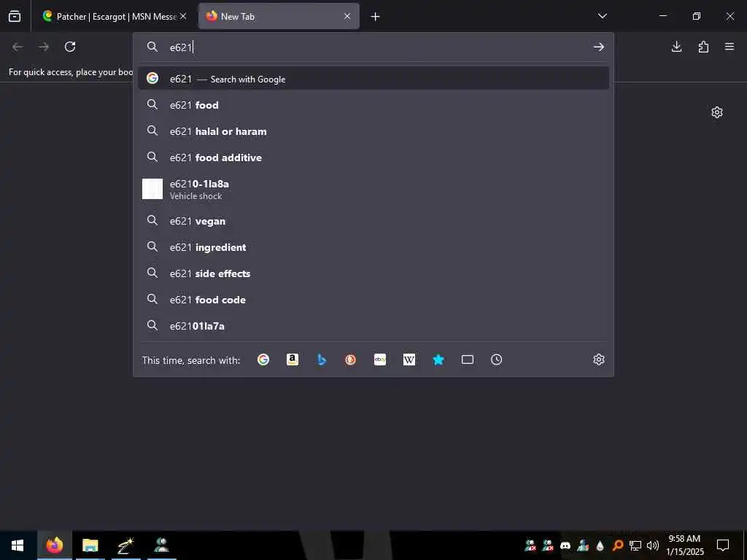
Task: Open a new tab with plus button
Action: [x=376, y=17]
